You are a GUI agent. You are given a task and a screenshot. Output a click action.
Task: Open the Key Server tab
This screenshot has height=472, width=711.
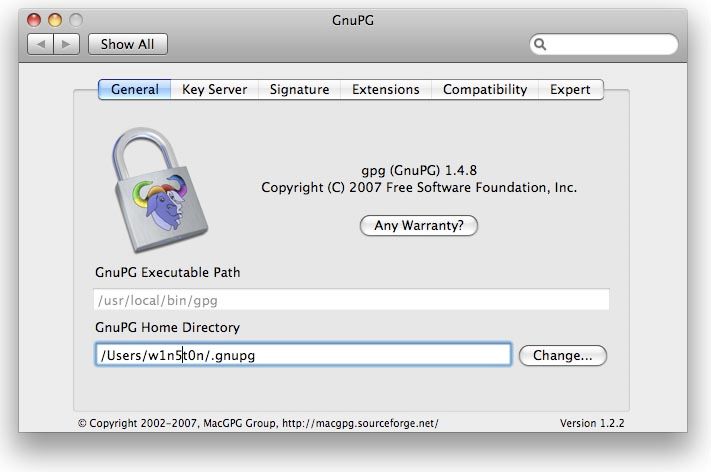point(214,89)
